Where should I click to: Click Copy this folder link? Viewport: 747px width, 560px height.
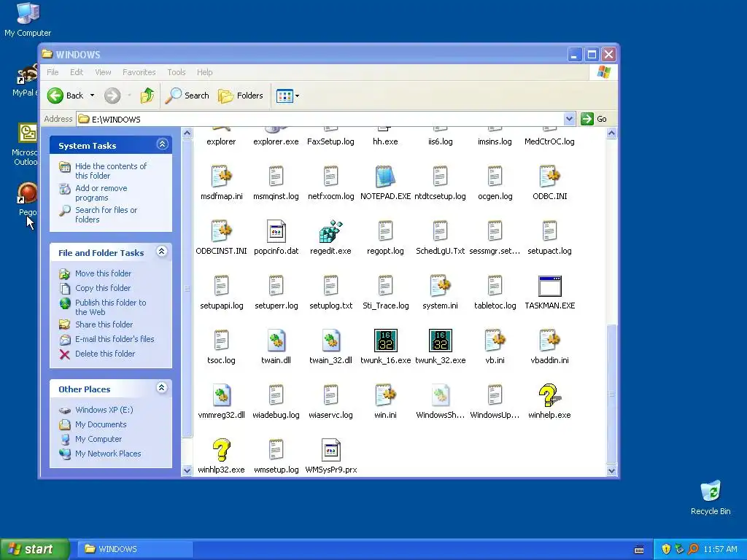(x=103, y=288)
